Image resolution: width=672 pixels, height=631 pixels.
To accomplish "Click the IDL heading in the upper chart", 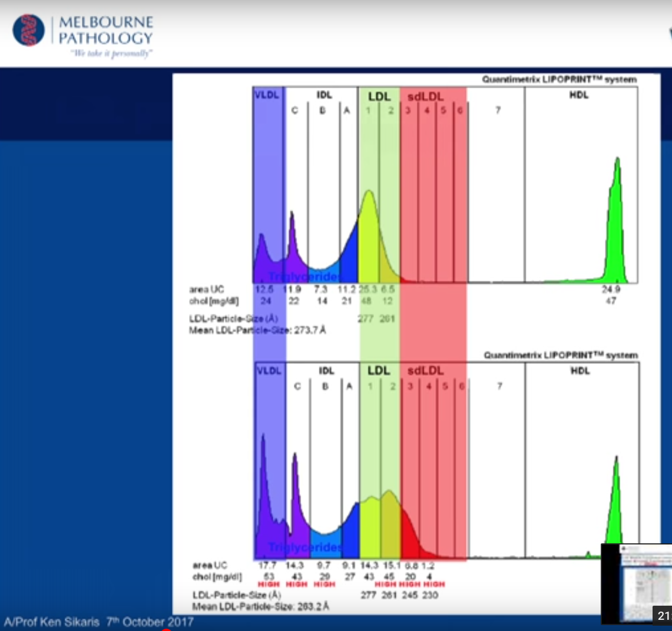I will pos(324,95).
